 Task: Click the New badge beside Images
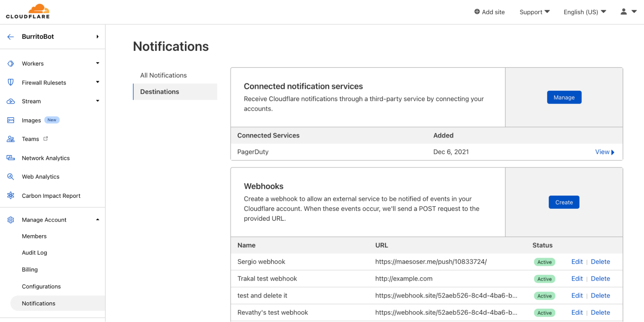pos(52,120)
